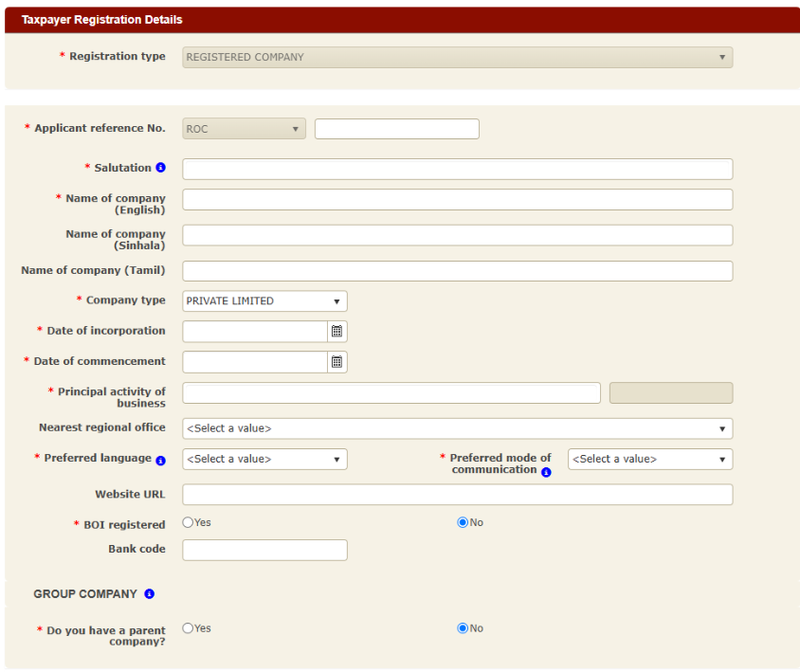Click the Applicant reference number text field
Screen dimensions: 800x672
tap(396, 129)
